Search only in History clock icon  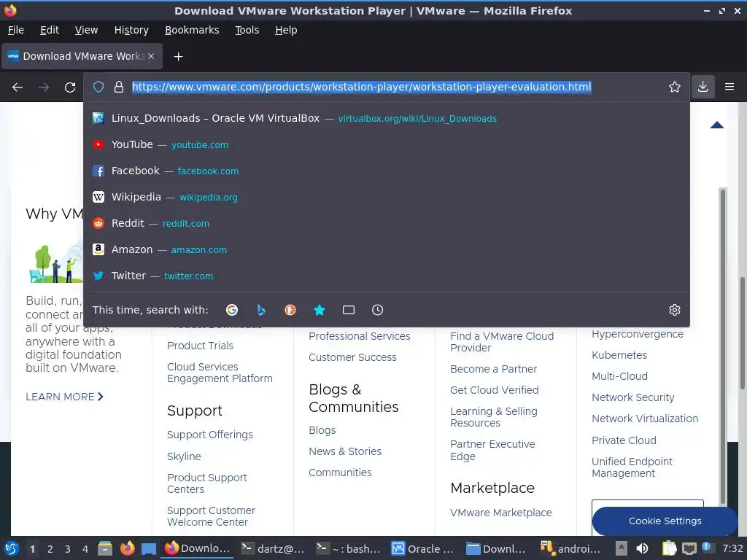377,310
